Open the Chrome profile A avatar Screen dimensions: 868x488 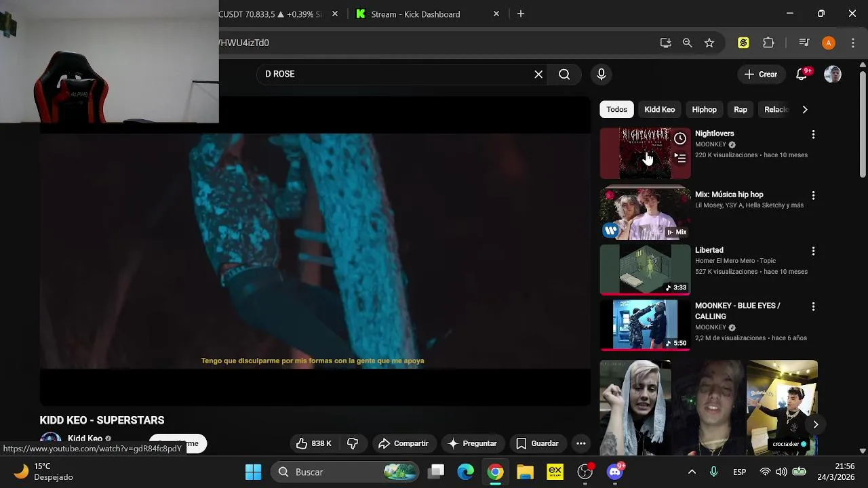pyautogui.click(x=829, y=43)
